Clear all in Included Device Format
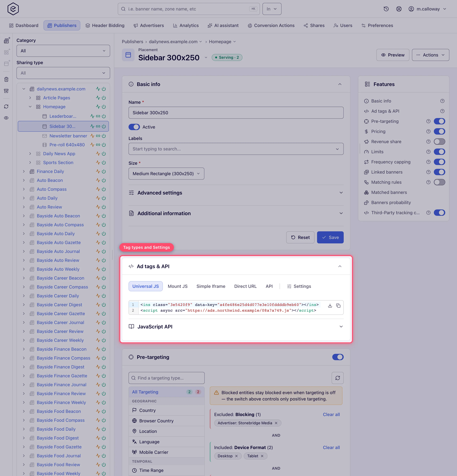The image size is (457, 476). click(x=331, y=447)
